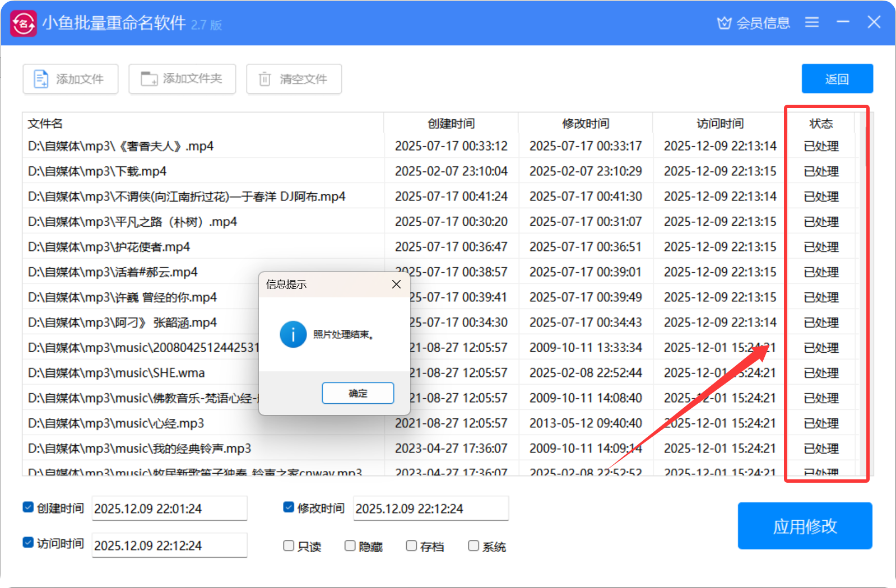The width and height of the screenshot is (896, 588).
Task: Click the 返回 back button
Action: point(837,79)
